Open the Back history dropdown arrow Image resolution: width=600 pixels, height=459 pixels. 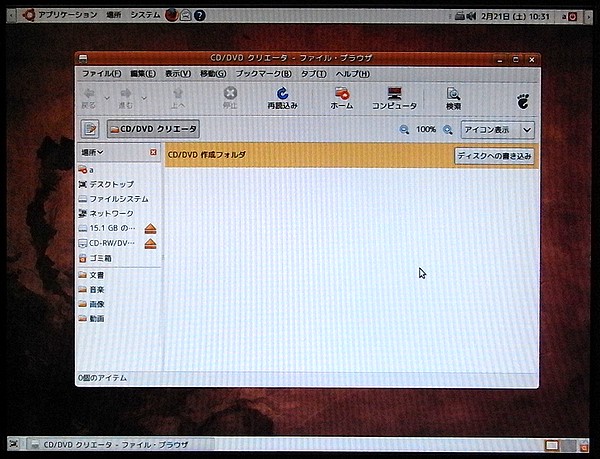pyautogui.click(x=107, y=98)
